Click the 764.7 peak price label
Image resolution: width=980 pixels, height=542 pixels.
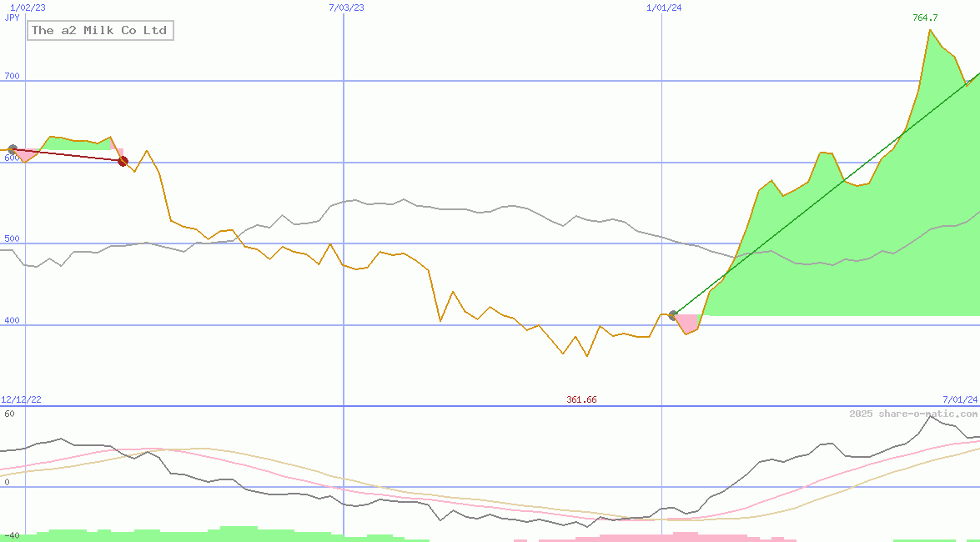[x=925, y=18]
